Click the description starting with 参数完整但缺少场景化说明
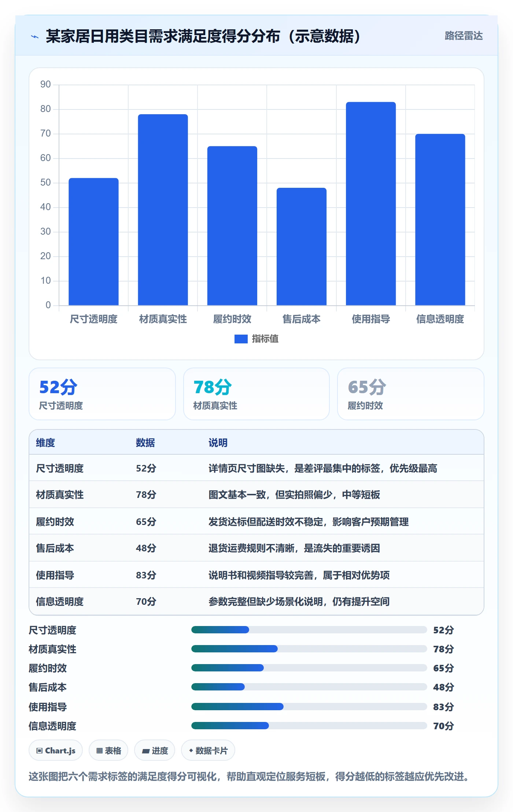The image size is (513, 812). pyautogui.click(x=299, y=601)
